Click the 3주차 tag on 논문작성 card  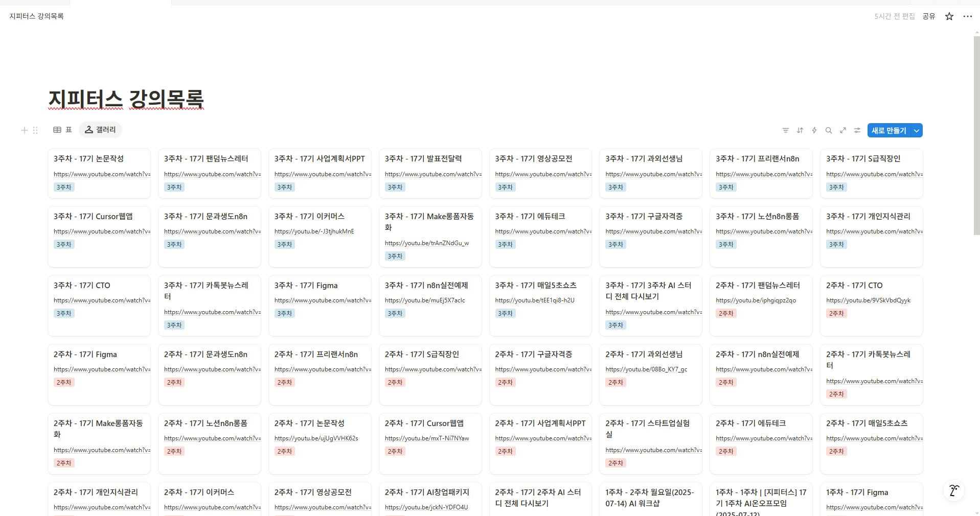[x=63, y=187]
